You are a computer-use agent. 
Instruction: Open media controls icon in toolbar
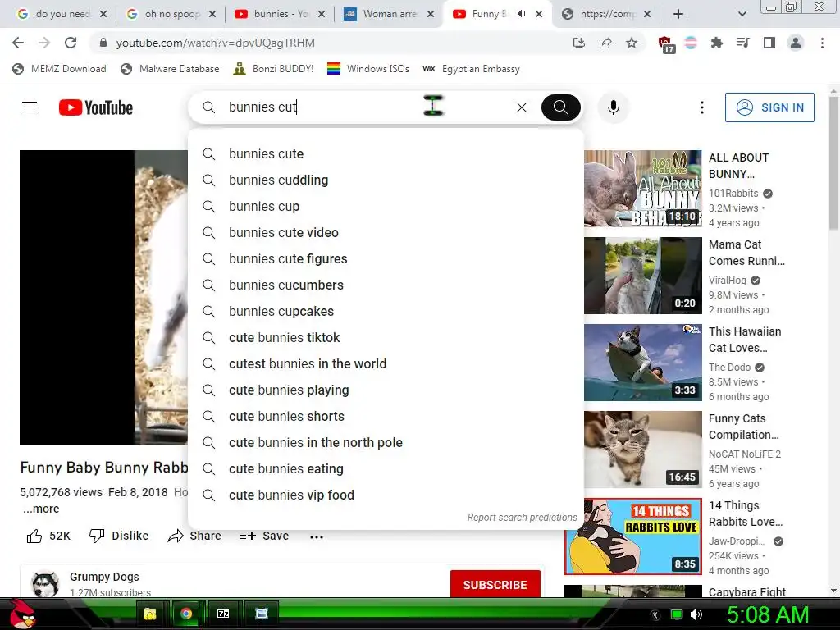pyautogui.click(x=743, y=43)
